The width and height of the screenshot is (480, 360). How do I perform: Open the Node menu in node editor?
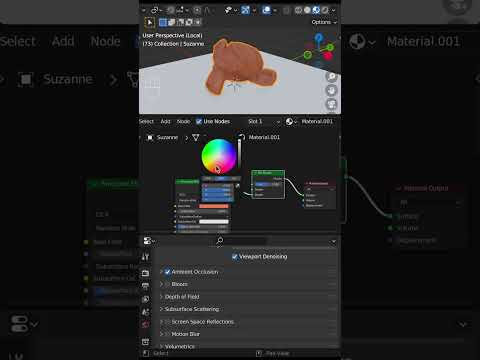pyautogui.click(x=183, y=122)
